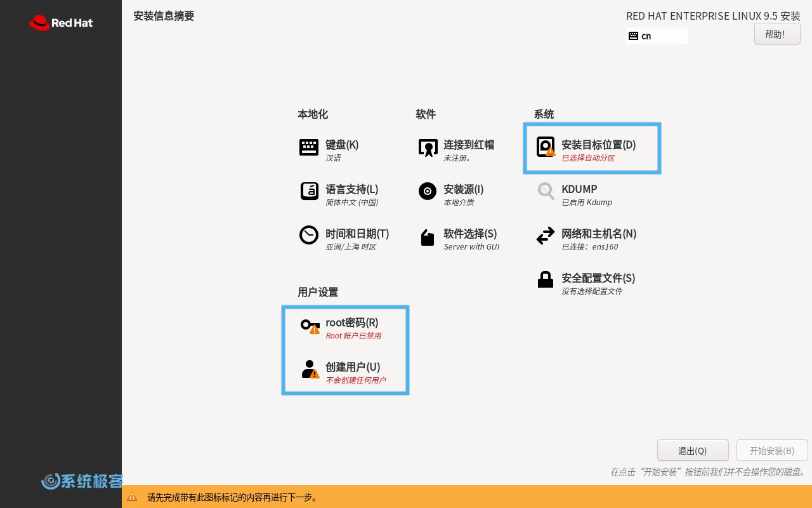
Task: Open the time and date clock icon
Action: click(x=309, y=235)
